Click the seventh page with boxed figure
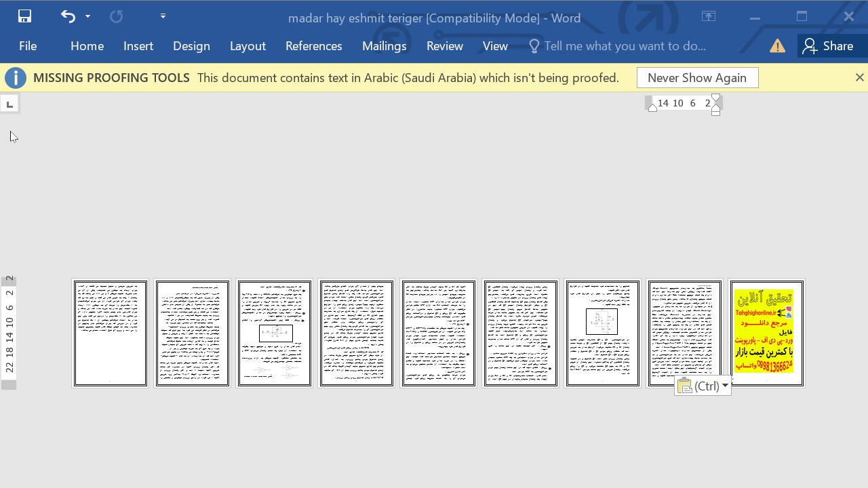868x488 pixels. click(603, 333)
